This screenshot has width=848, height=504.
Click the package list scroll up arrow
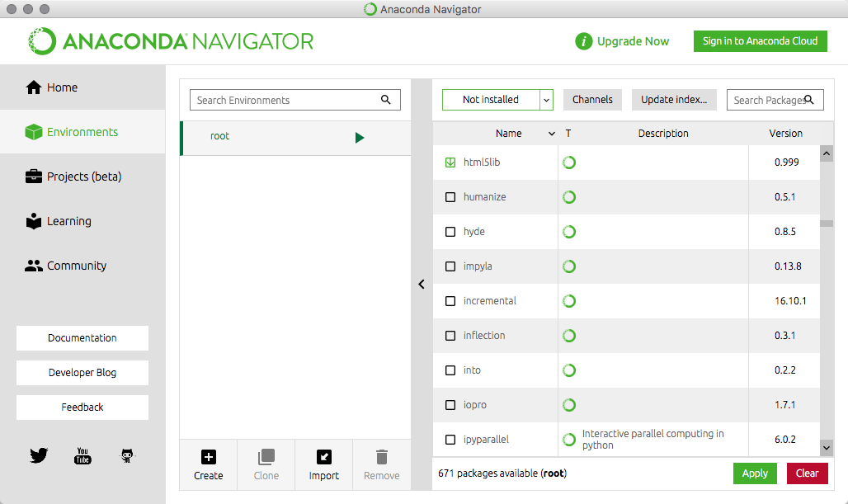(x=827, y=153)
